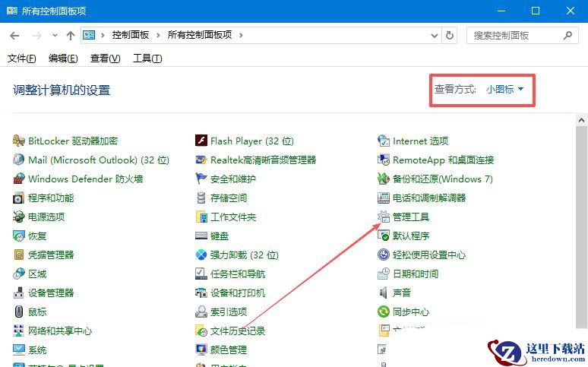Open the 电源选项 battery icon
The height and width of the screenshot is (367, 588).
point(18,217)
